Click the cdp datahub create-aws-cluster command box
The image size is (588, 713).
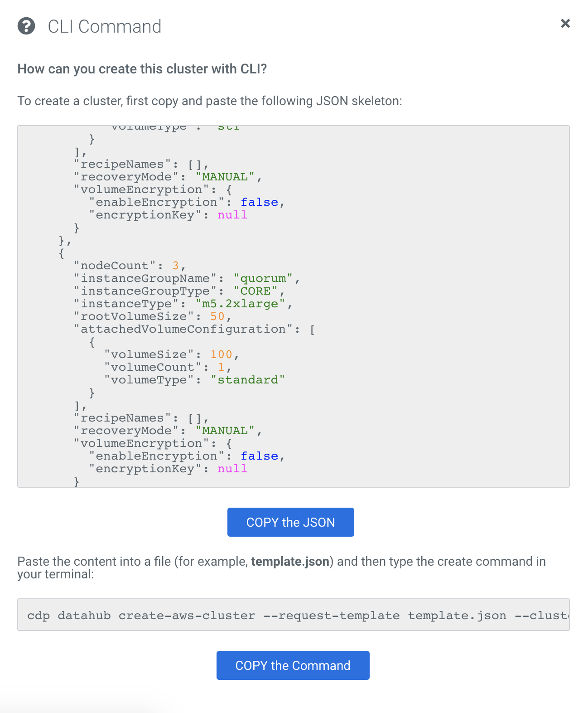point(293,615)
